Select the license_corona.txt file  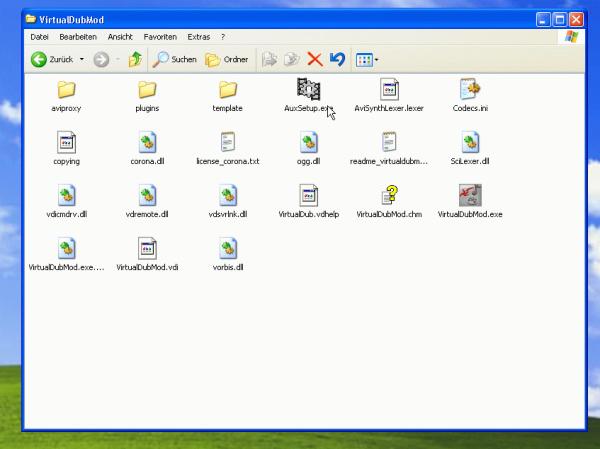point(227,143)
